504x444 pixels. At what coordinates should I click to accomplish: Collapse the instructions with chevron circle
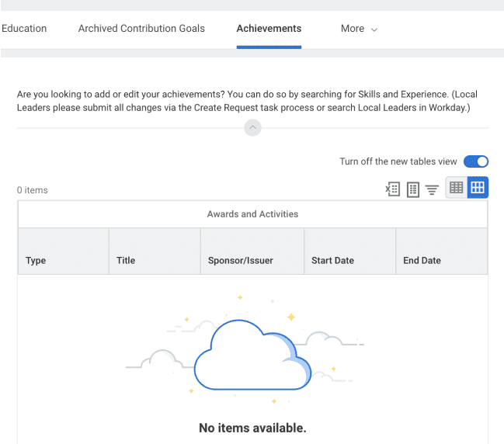[252, 128]
